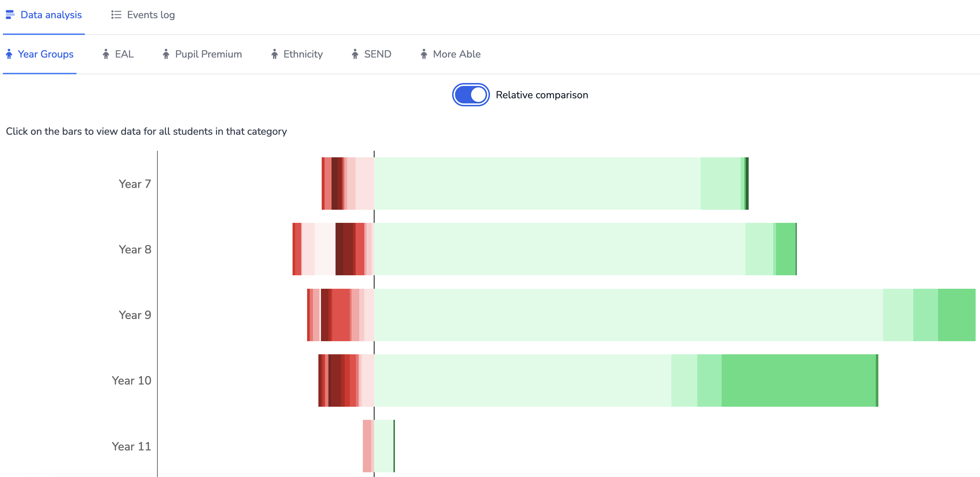Select the Pupil Premium icon
The height and width of the screenshot is (477, 980).
[x=165, y=54]
